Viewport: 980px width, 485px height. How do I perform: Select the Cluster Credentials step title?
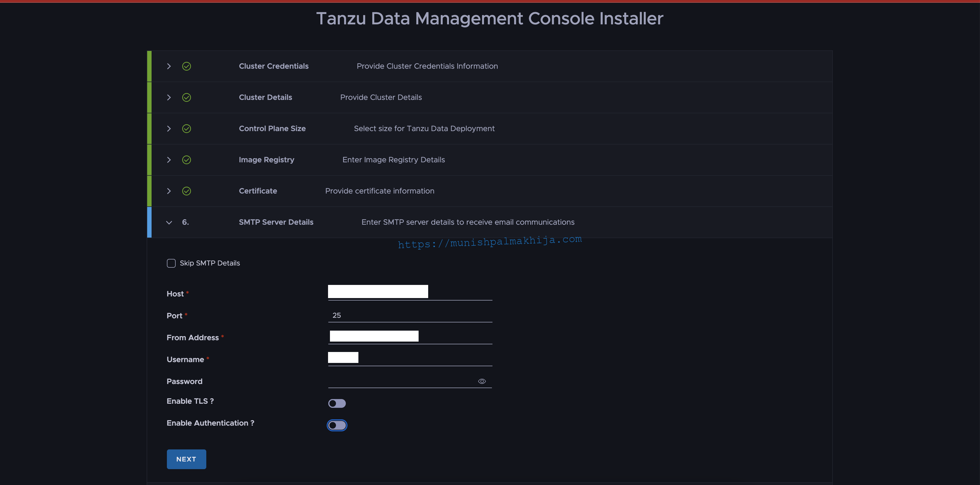click(x=274, y=66)
